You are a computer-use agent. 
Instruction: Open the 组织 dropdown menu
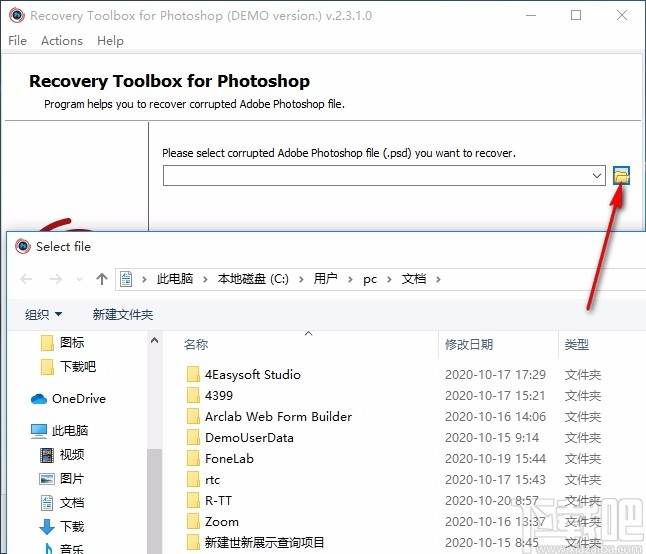click(43, 315)
